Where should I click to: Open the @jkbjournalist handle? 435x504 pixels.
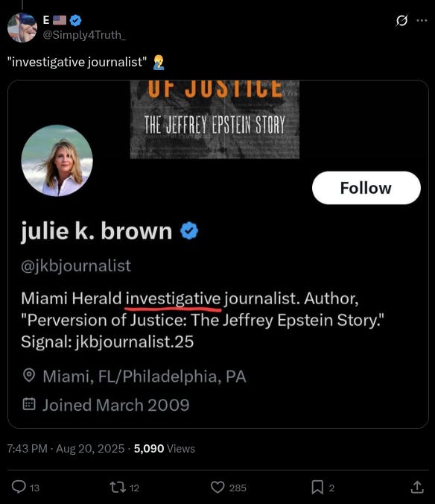tap(76, 265)
